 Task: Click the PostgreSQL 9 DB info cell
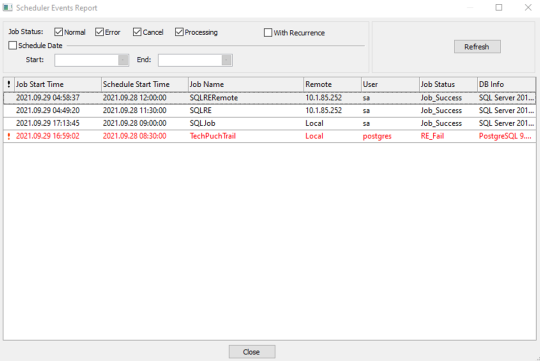pos(505,136)
